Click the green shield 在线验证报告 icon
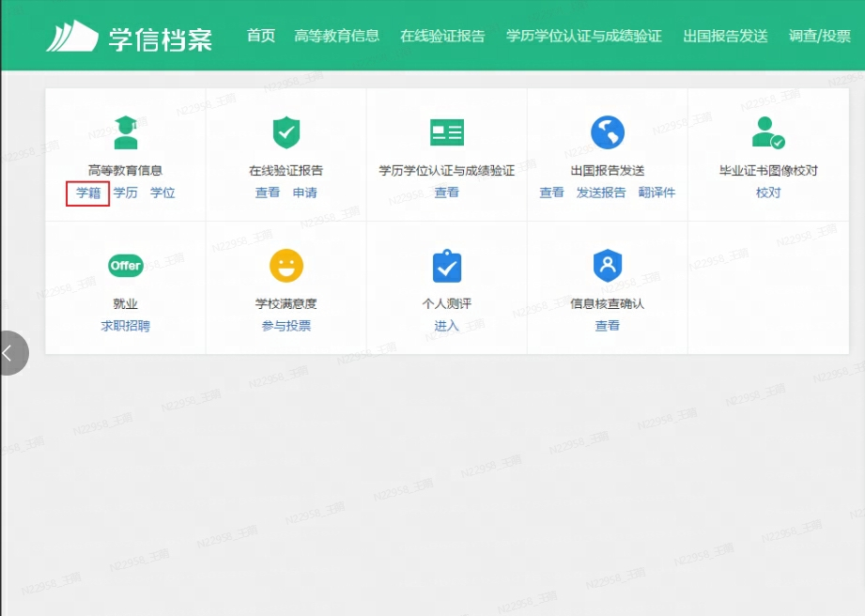The width and height of the screenshot is (865, 616). [286, 132]
